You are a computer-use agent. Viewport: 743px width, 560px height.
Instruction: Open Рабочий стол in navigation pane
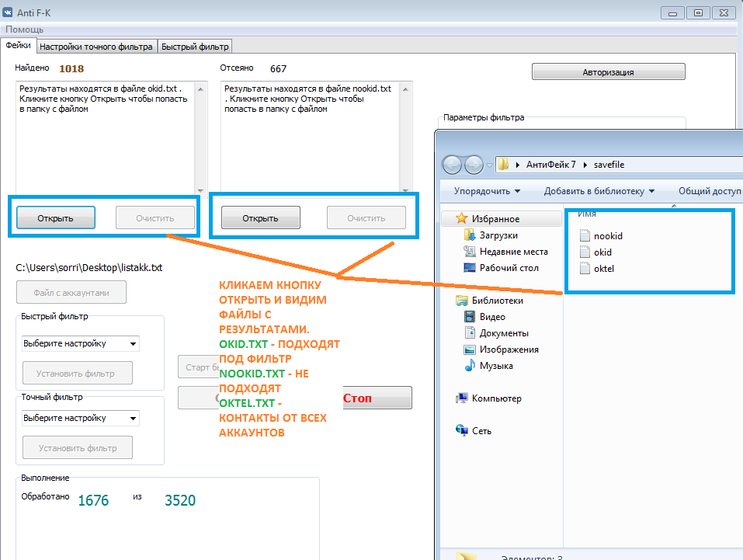[x=509, y=268]
